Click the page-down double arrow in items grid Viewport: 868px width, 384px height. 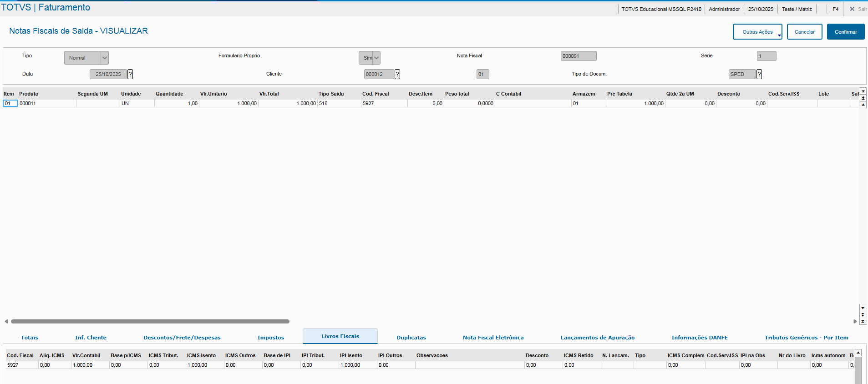(863, 314)
